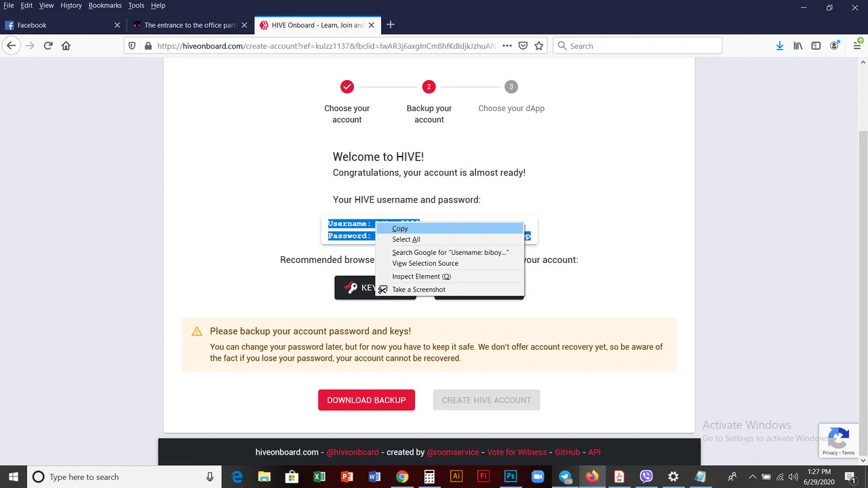Open Microsoft Edge from taskbar
Viewport: 868px width, 488px height.
pos(237,476)
